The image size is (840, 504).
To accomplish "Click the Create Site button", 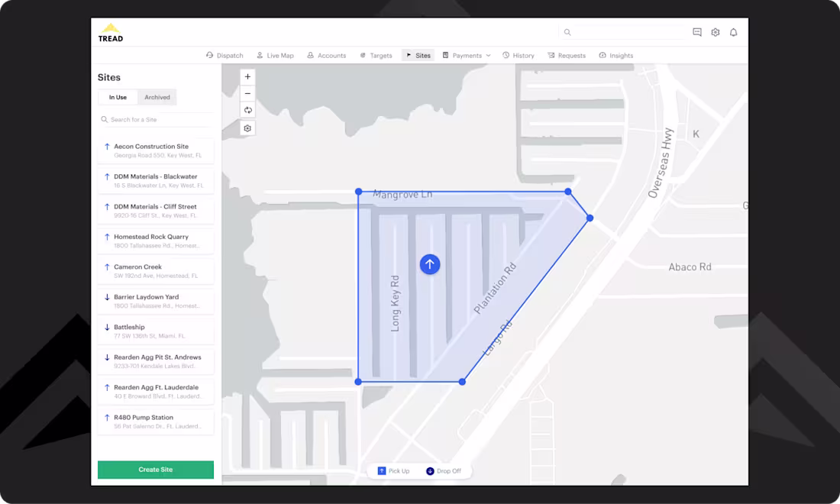I will (156, 470).
